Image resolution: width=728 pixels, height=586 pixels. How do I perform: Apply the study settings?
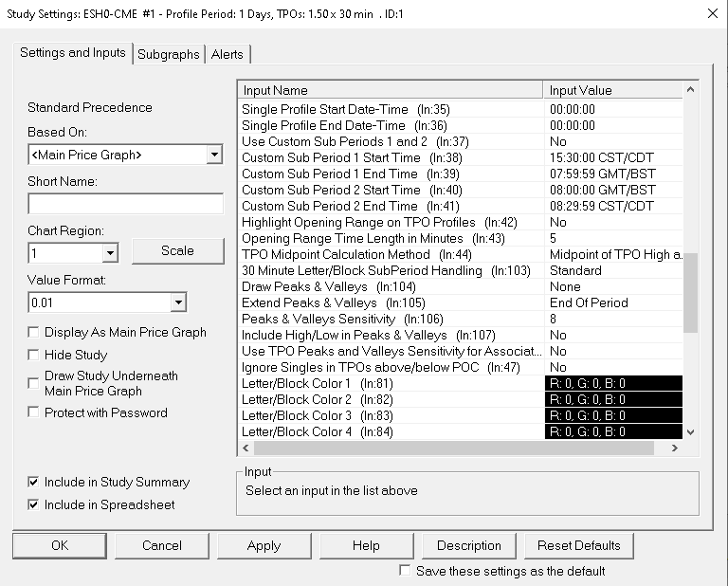(264, 545)
